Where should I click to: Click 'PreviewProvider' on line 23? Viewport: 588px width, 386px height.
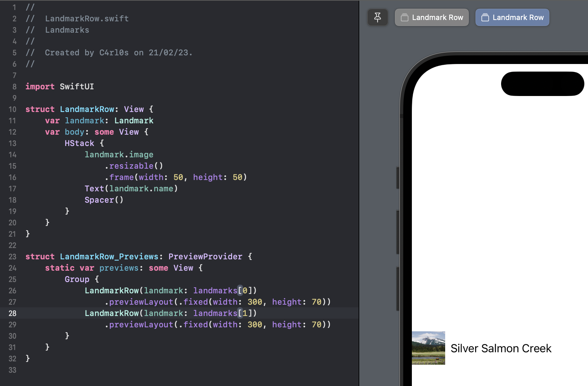coord(205,257)
